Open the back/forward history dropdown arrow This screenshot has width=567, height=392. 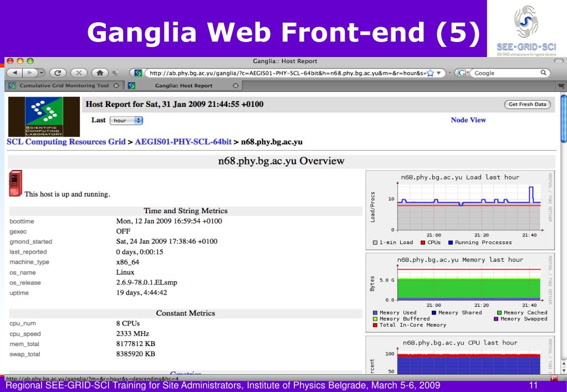pyautogui.click(x=42, y=73)
